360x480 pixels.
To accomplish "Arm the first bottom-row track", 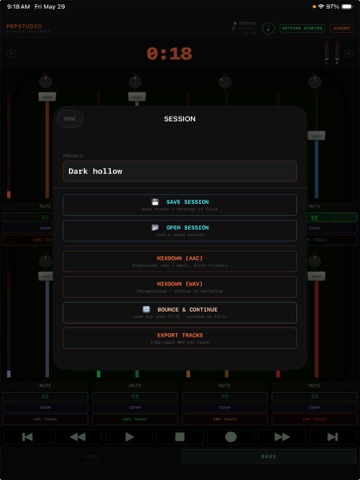I will 45,419.
